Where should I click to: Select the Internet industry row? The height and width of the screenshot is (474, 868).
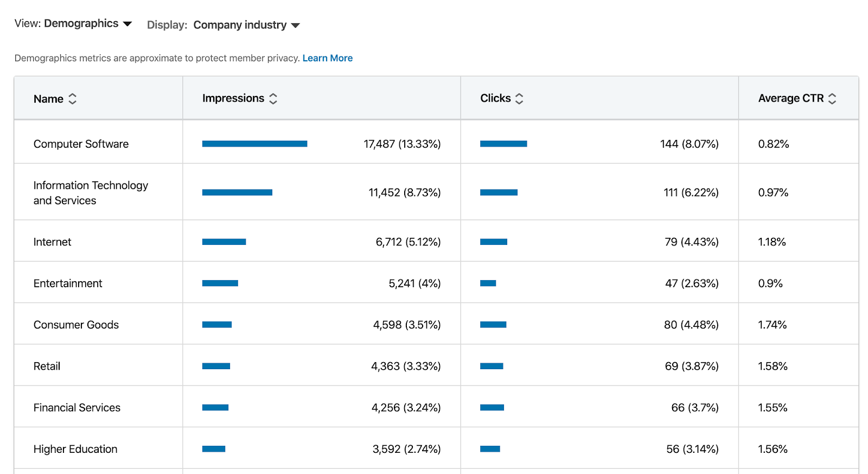point(52,242)
